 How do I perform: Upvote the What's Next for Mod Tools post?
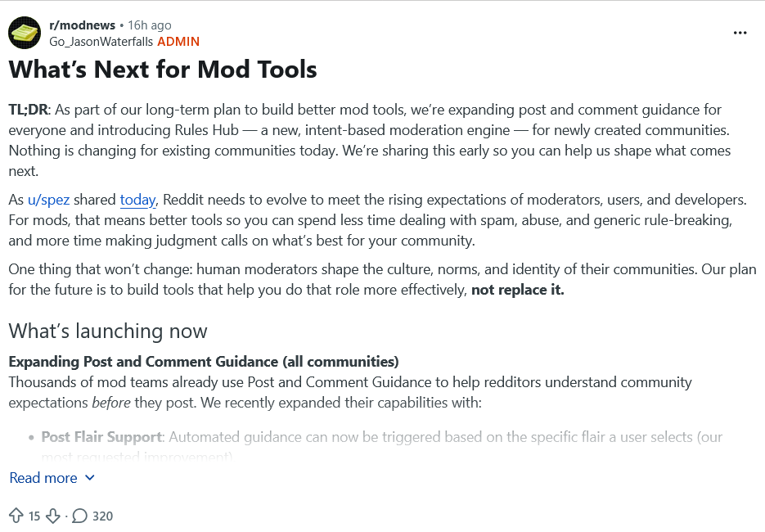(16, 516)
